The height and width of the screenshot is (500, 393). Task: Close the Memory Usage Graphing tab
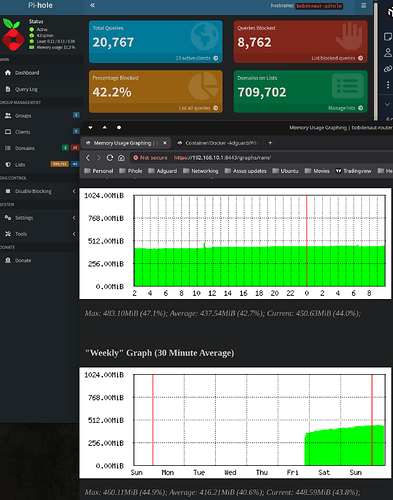tap(165, 143)
